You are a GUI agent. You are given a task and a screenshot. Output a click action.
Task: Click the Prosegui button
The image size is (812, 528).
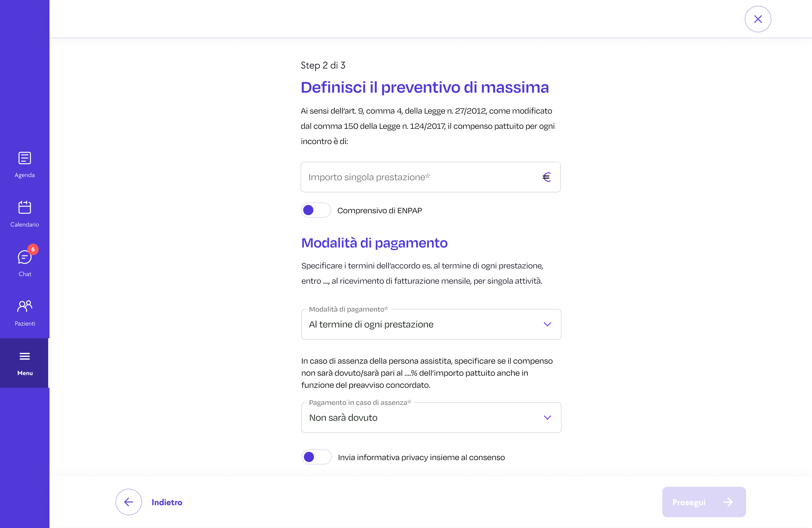704,502
